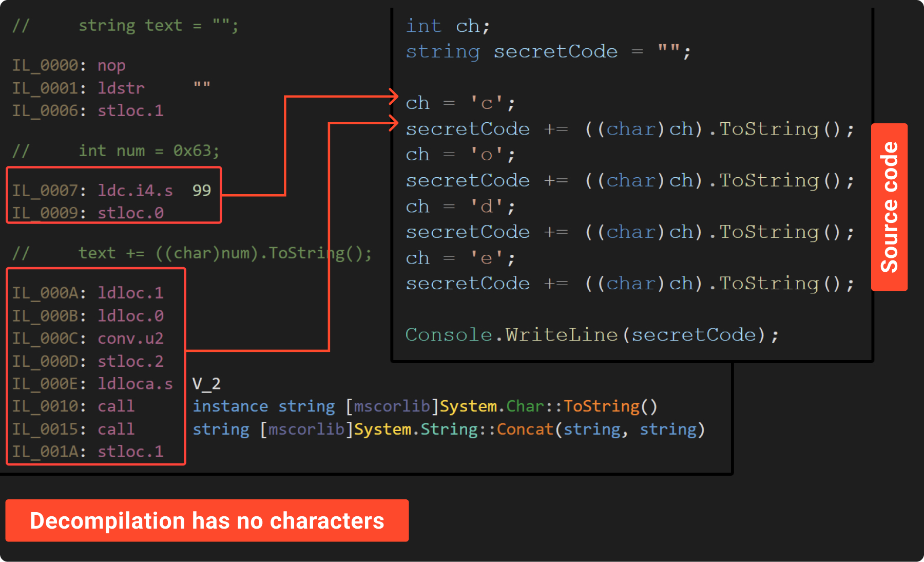This screenshot has height=562, width=924.
Task: Click the vertical "Source code" label
Action: pyautogui.click(x=889, y=207)
